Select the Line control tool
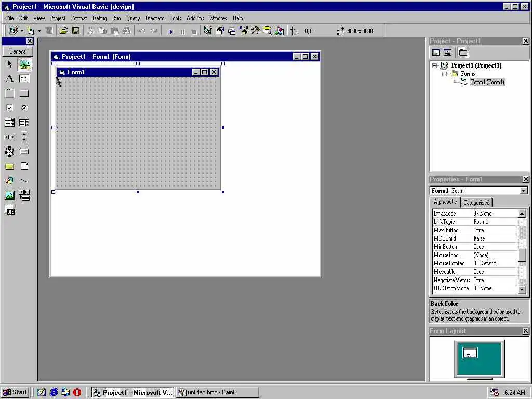Screen dimensions: 532x399 click(24, 180)
